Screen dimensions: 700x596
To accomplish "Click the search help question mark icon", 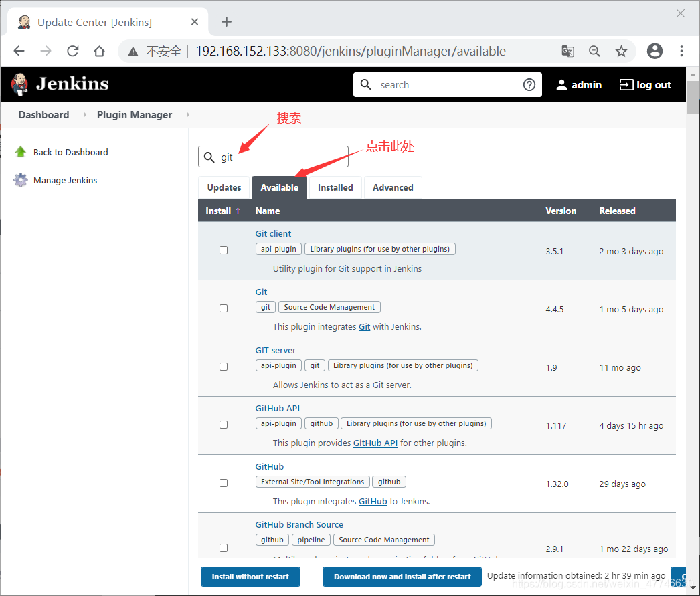I will (x=529, y=85).
